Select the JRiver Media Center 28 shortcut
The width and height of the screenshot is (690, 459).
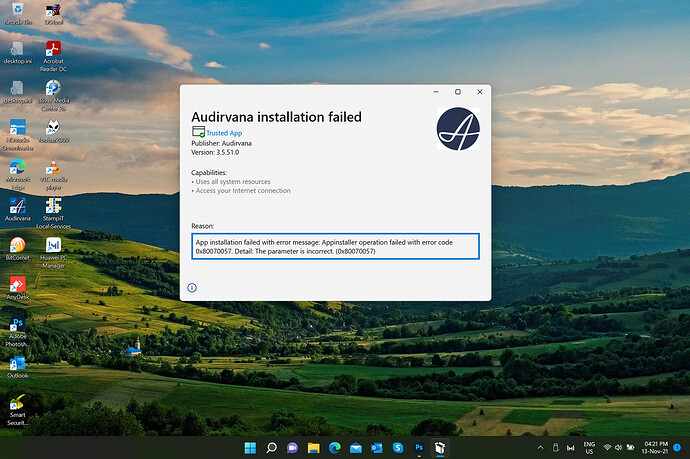(x=53, y=96)
